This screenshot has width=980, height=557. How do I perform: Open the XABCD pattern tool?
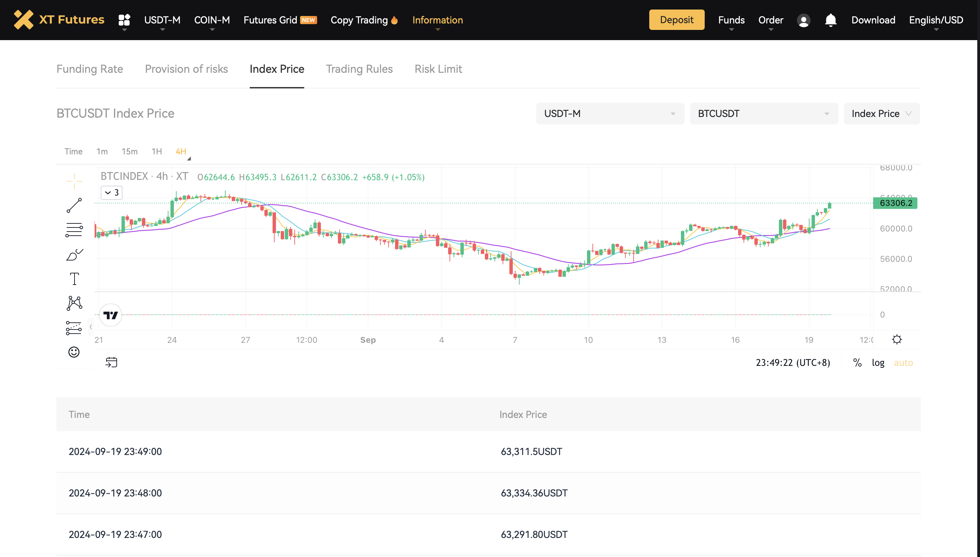[74, 303]
